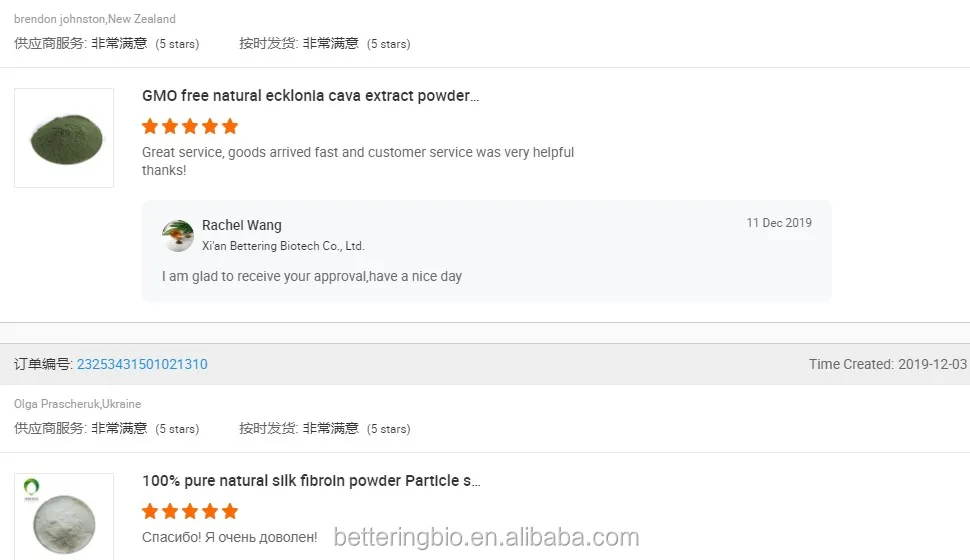Screen dimensions: 970x560
Task: Click the 11 Dec 2019 reply date
Action: [x=779, y=223]
